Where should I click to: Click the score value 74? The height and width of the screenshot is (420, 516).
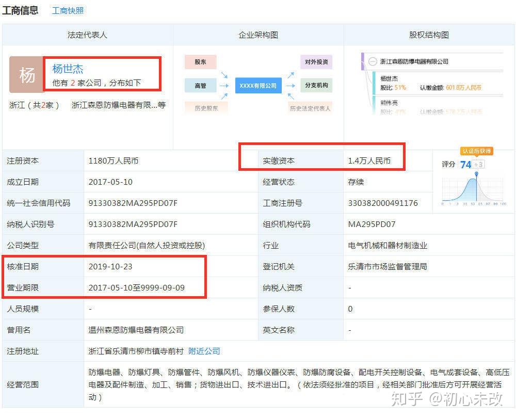(465, 164)
